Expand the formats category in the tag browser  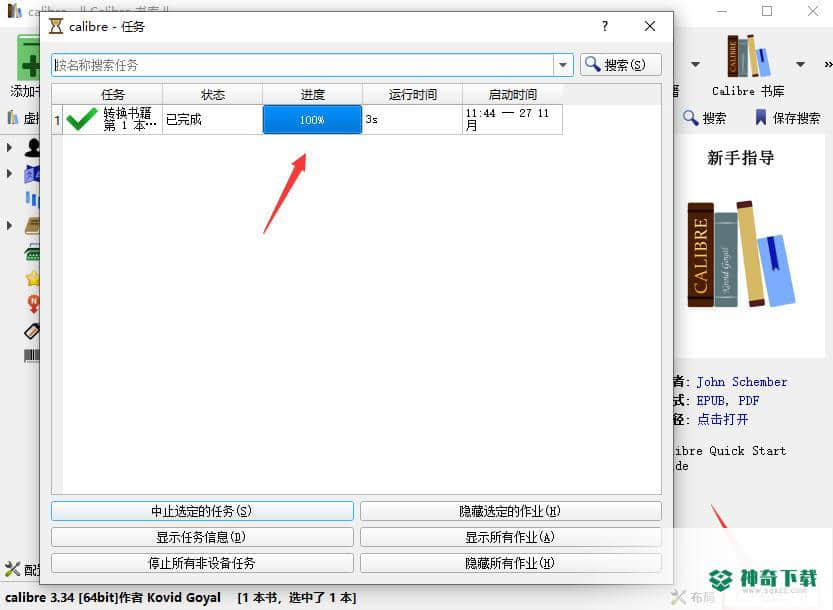pos(9,226)
